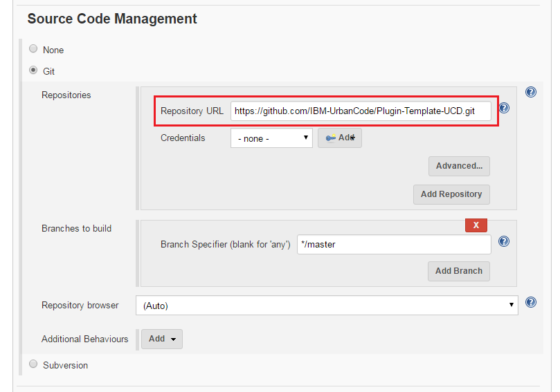Show help for Branch Specifier field
The width and height of the screenshot is (560, 392).
tap(504, 241)
